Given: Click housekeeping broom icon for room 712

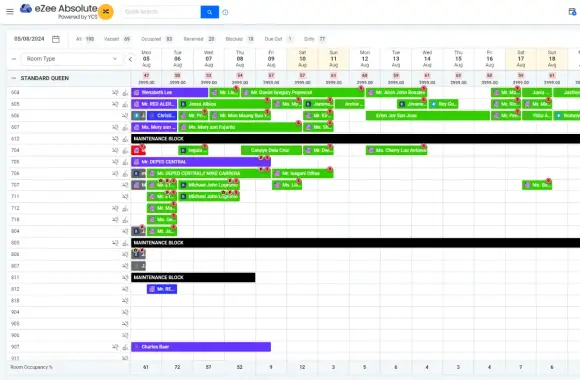Looking at the screenshot, I should [125, 208].
